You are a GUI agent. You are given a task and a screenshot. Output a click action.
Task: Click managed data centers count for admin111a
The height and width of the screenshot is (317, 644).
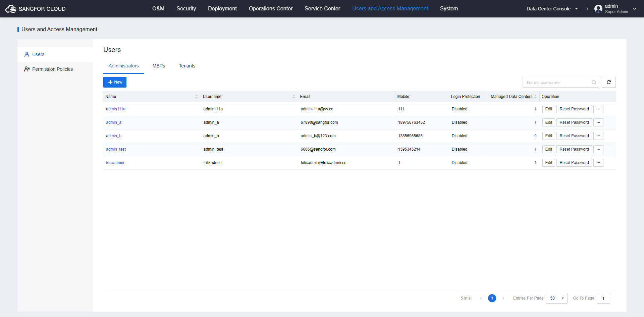point(535,109)
